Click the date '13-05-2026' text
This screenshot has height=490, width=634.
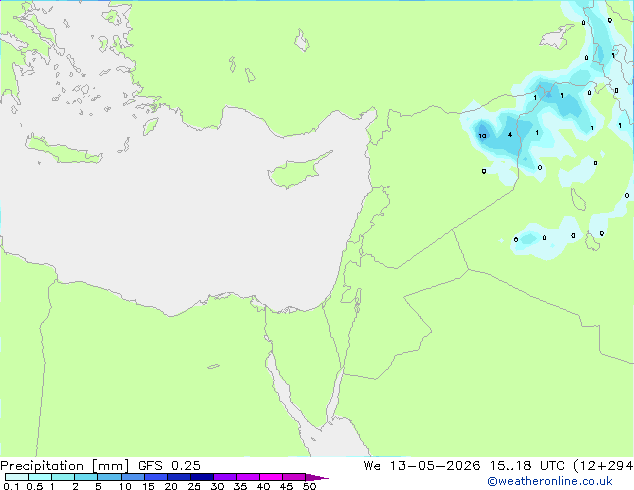435,466
